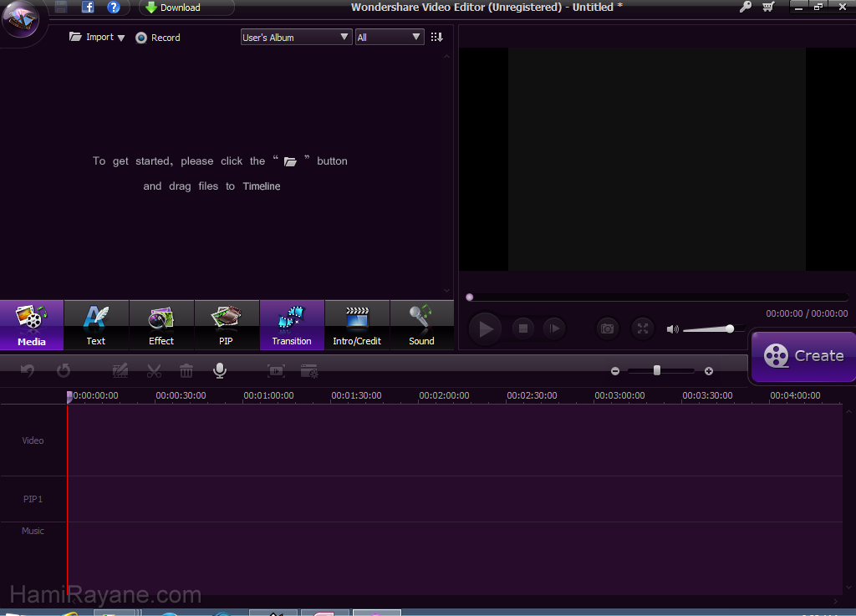Mute the preview volume speaker
The height and width of the screenshot is (616, 856).
673,329
